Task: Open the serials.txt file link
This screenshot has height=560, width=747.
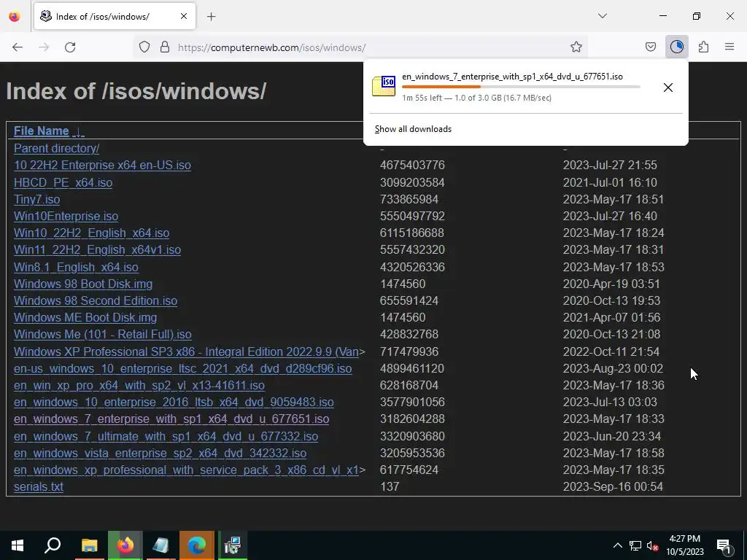Action: click(x=39, y=486)
